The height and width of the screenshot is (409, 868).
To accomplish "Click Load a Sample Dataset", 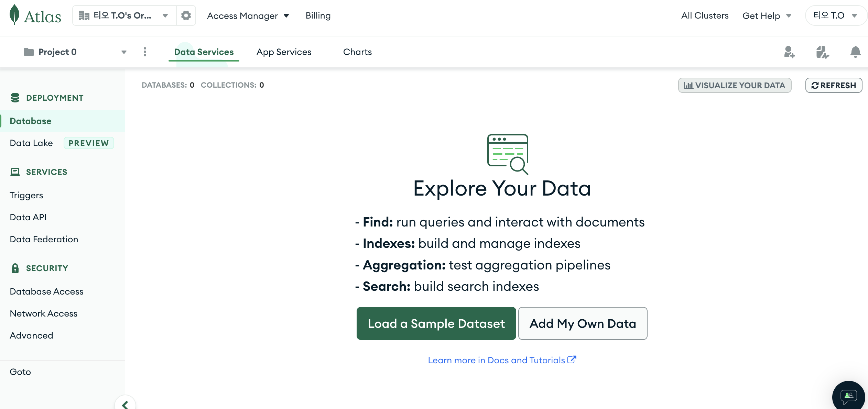I will click(x=436, y=323).
